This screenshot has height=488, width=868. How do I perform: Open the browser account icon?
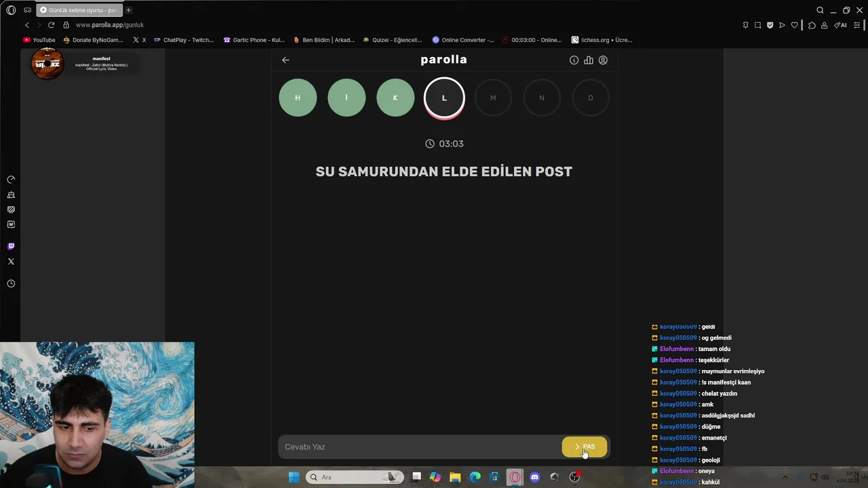pos(824,25)
